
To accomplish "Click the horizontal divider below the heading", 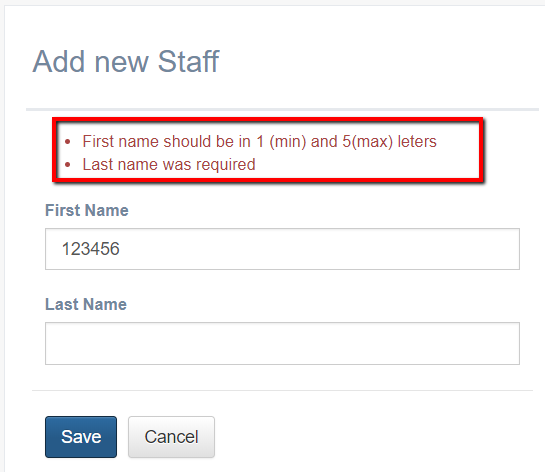I will (x=282, y=109).
